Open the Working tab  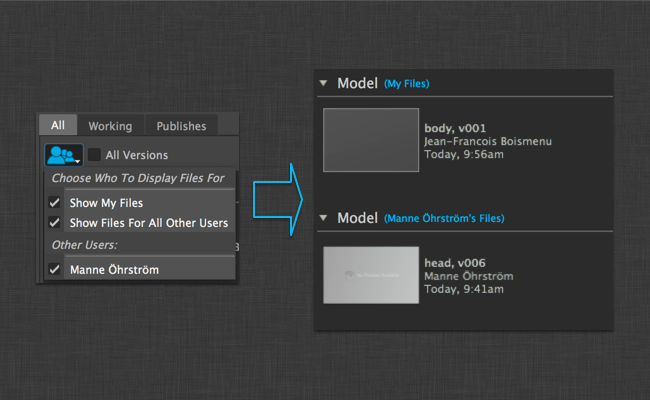110,126
